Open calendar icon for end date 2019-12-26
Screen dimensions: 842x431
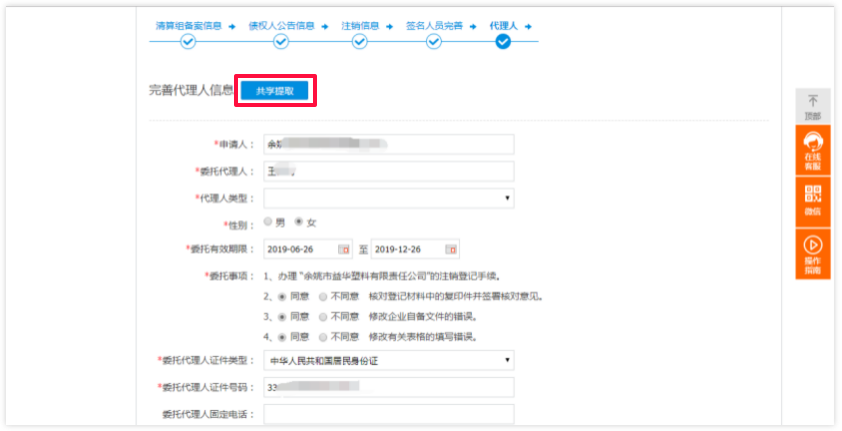(x=450, y=249)
